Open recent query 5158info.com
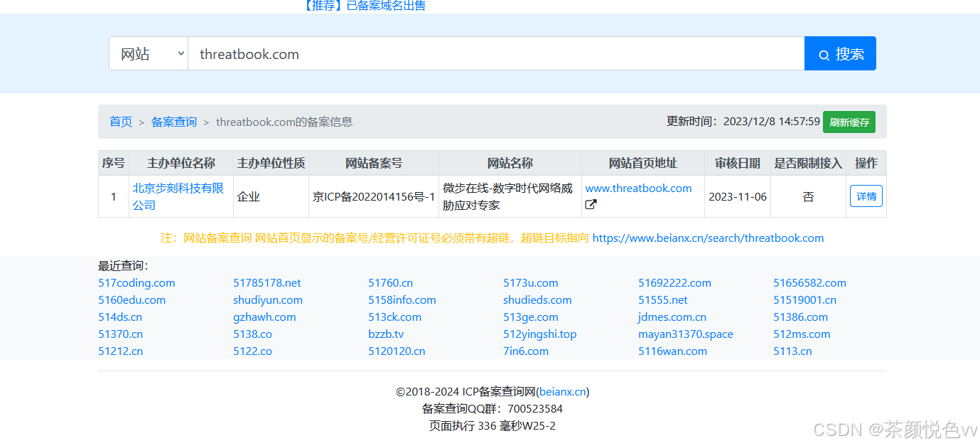 402,300
